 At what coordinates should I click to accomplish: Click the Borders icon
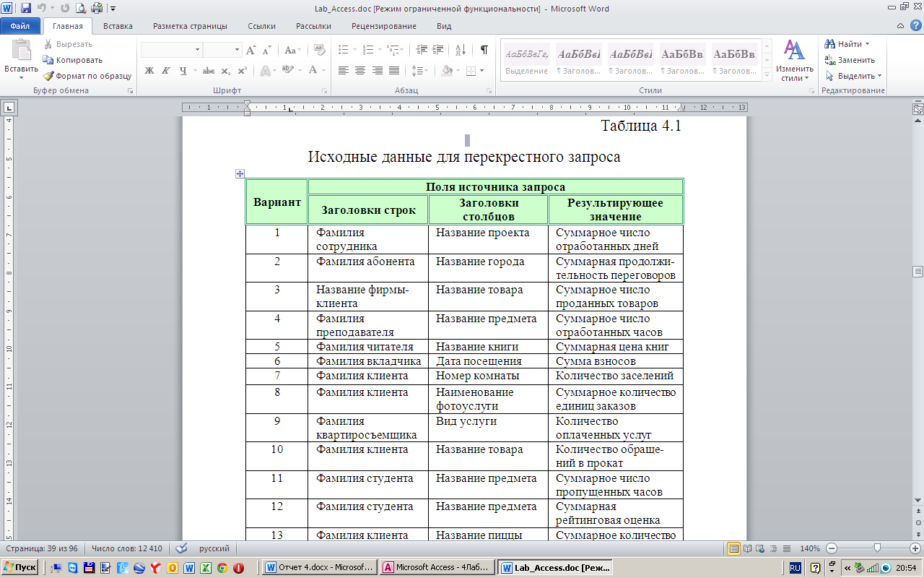click(471, 71)
